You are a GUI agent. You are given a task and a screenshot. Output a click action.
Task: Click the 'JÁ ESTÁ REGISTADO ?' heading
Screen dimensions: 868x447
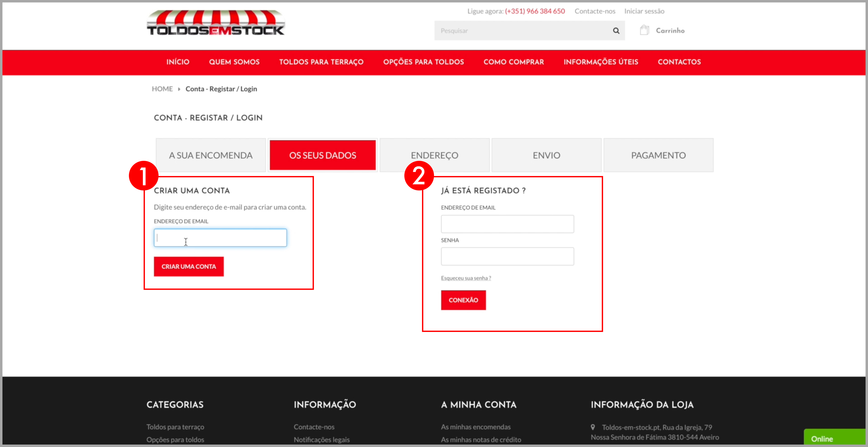click(x=483, y=191)
